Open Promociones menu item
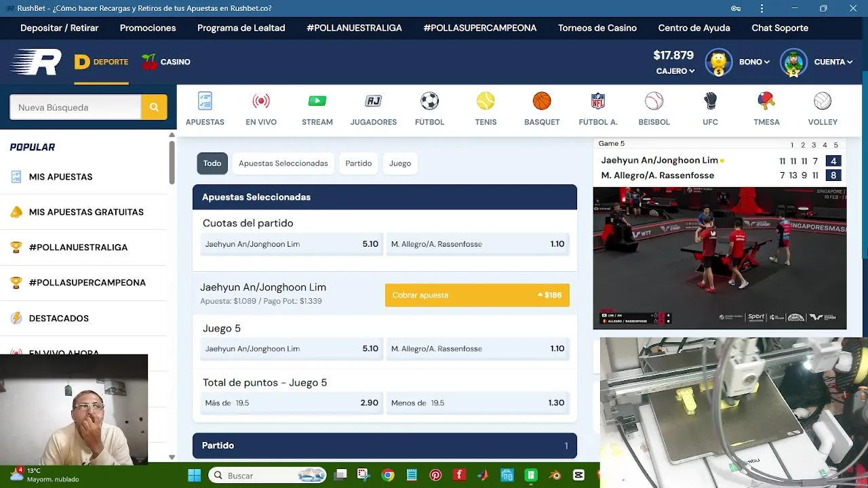Screen dimensions: 868x488 (148, 28)
